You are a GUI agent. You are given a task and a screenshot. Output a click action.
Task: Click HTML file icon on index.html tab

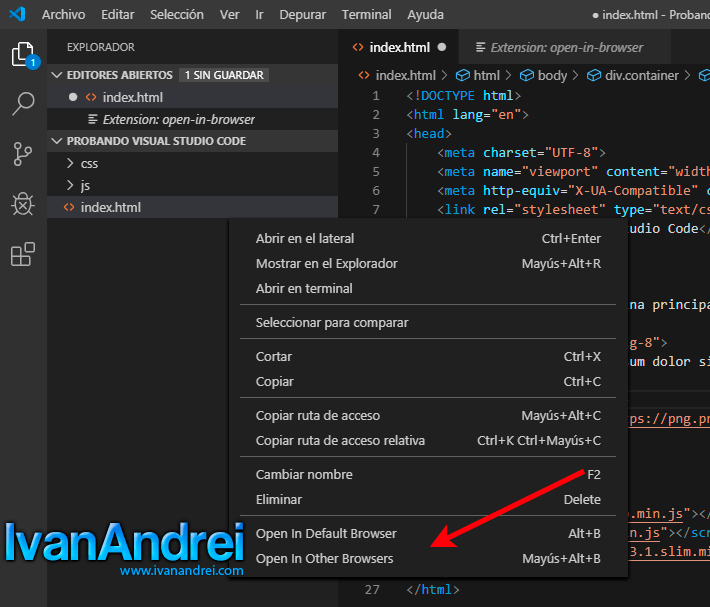(x=358, y=47)
